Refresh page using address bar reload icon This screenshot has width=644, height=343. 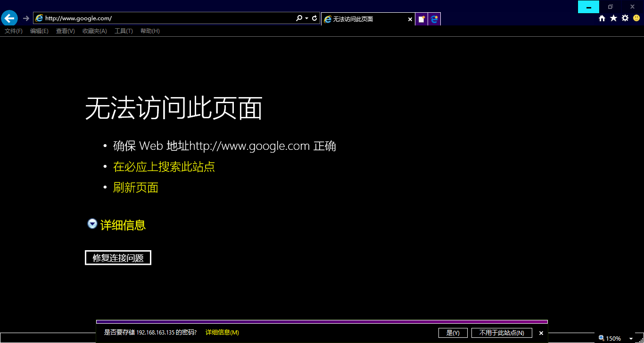314,18
